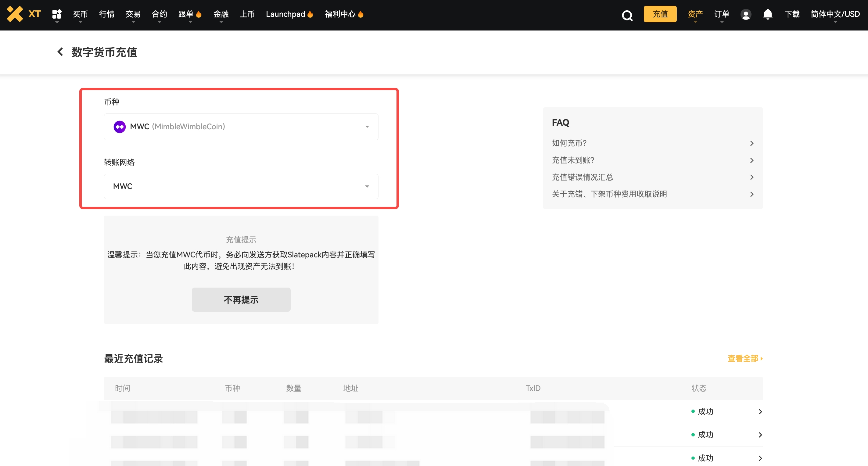Click the 转账网络 field label

point(119,162)
